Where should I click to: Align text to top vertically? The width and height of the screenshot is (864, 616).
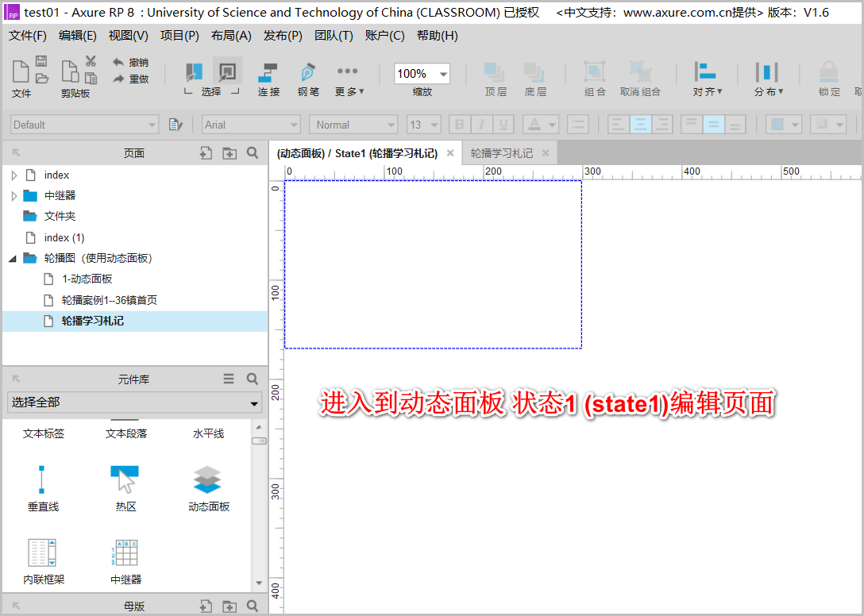click(692, 125)
